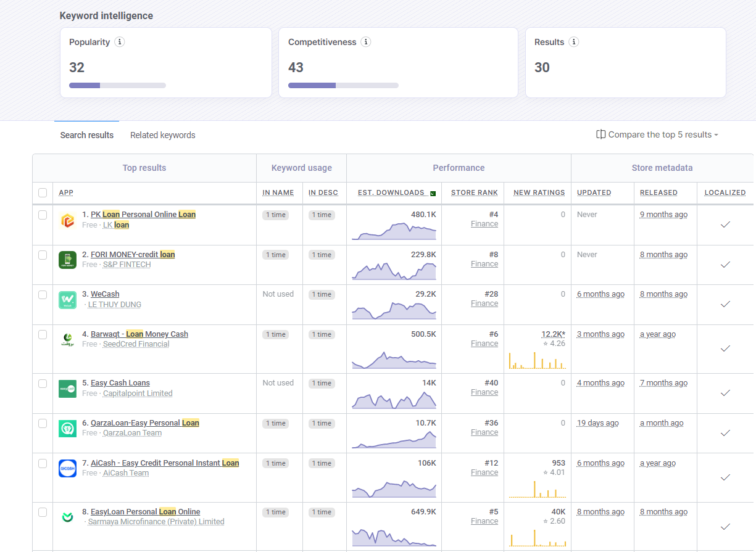Viewport: 756px width, 552px height.
Task: Click the Popularity info icon
Action: point(120,42)
